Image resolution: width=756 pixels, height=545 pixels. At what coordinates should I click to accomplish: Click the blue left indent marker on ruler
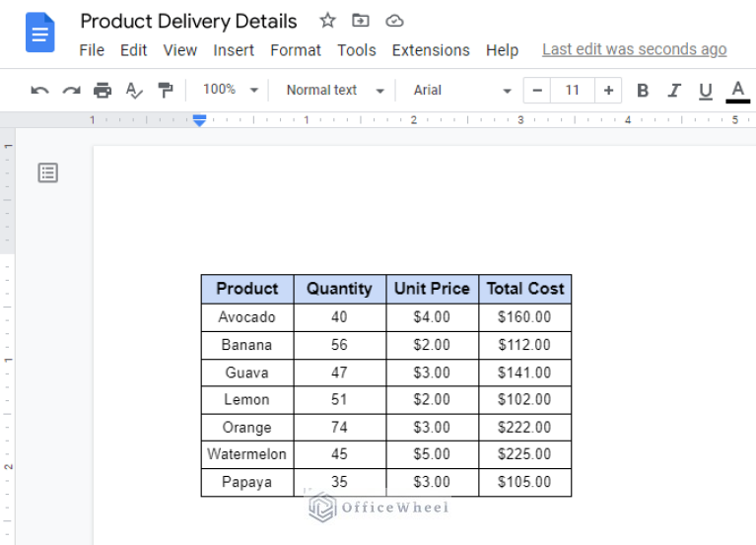[x=199, y=120]
